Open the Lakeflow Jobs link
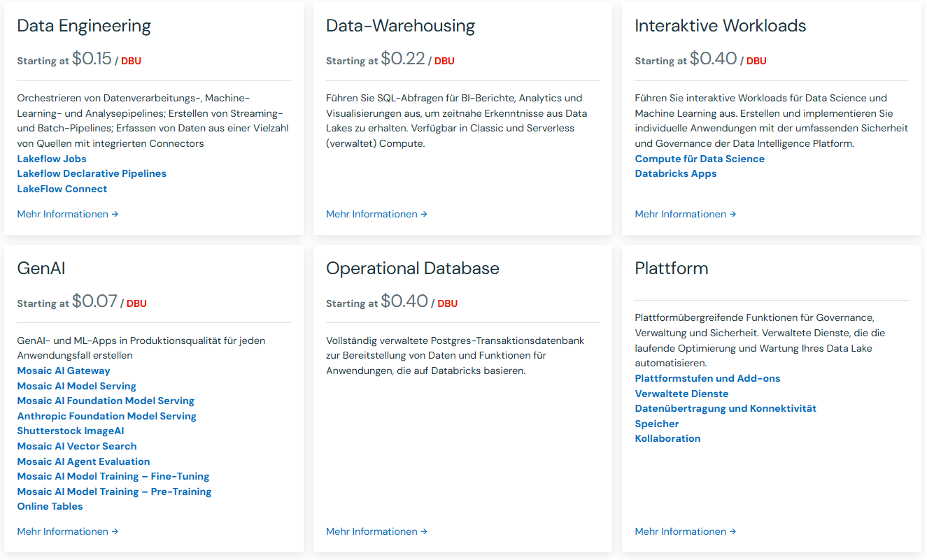This screenshot has width=927, height=560. (x=52, y=159)
